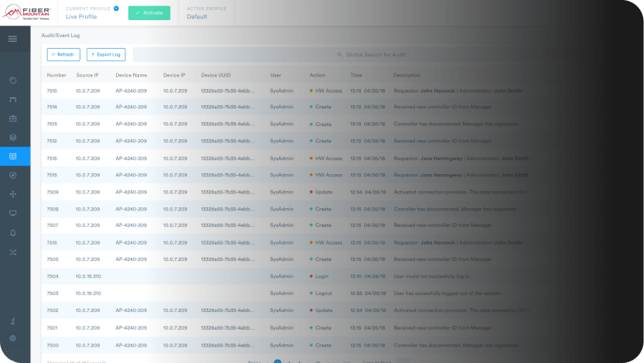
Task: Select log entry number 7502
Action: 53,310
